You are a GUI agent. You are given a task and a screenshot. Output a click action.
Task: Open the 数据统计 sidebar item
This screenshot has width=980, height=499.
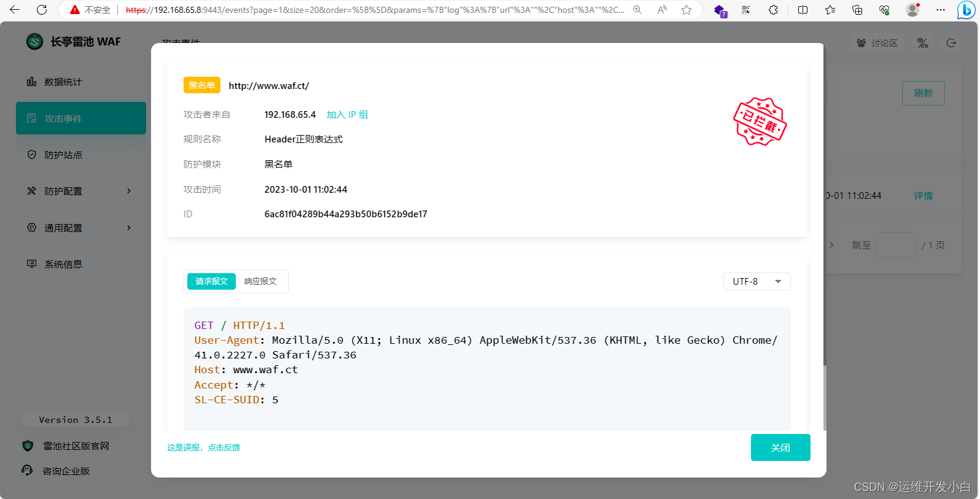[81, 82]
